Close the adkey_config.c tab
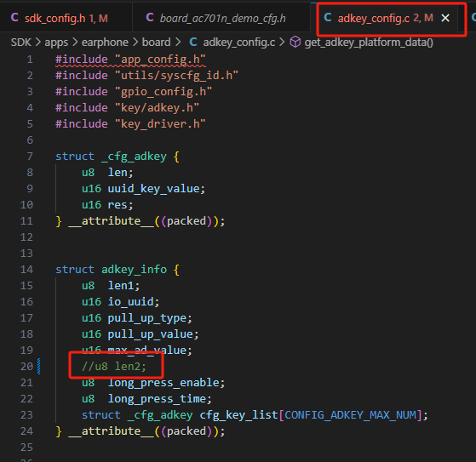This screenshot has height=462, width=476. tap(445, 18)
